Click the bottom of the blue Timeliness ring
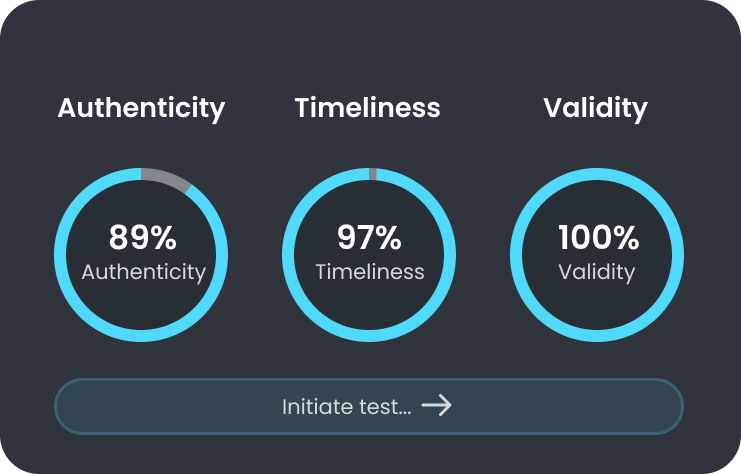Viewport: 741px width, 474px height. pyautogui.click(x=369, y=335)
